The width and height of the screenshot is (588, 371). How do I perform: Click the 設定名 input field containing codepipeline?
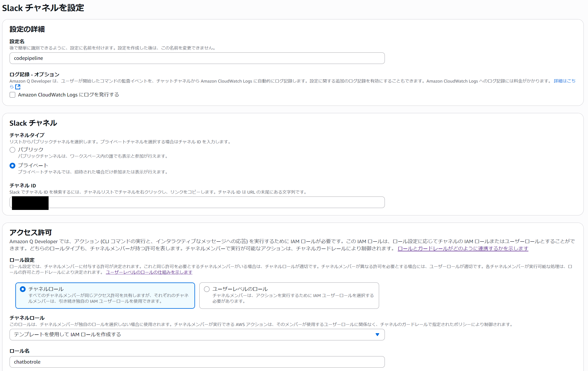click(197, 58)
